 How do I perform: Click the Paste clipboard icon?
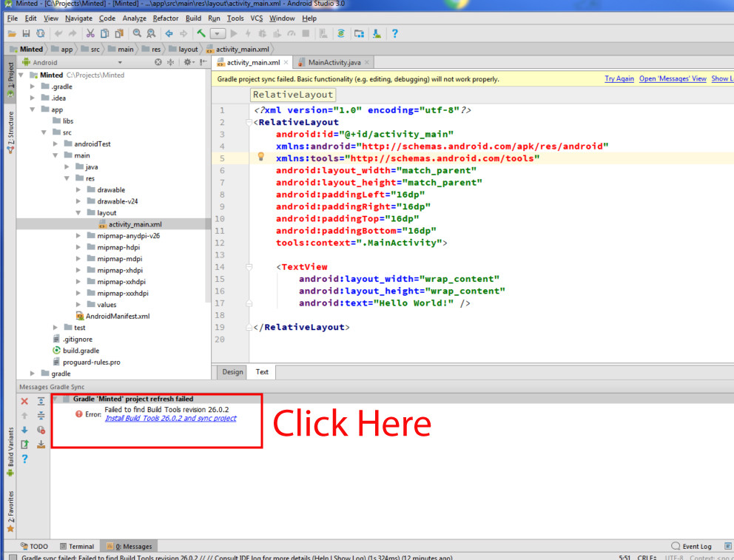coord(119,34)
